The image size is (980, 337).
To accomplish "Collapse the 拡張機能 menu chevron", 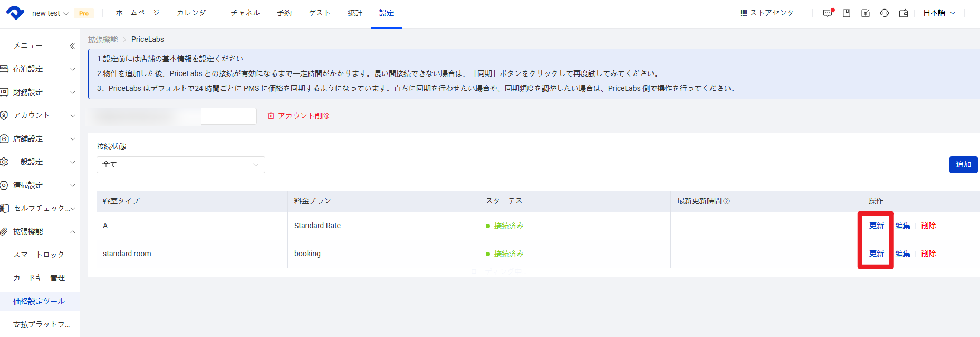I will 73,232.
